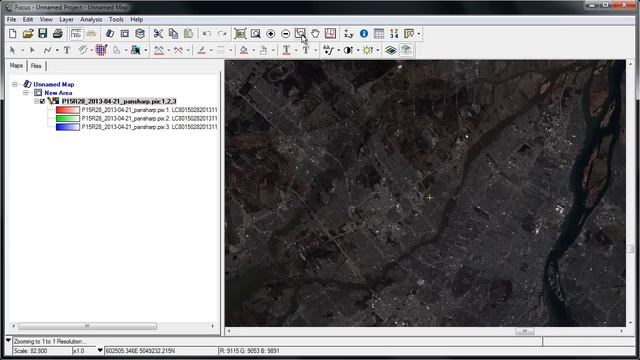Screen dimensions: 640x360
Task: Open the Tools menu
Action: point(116,20)
